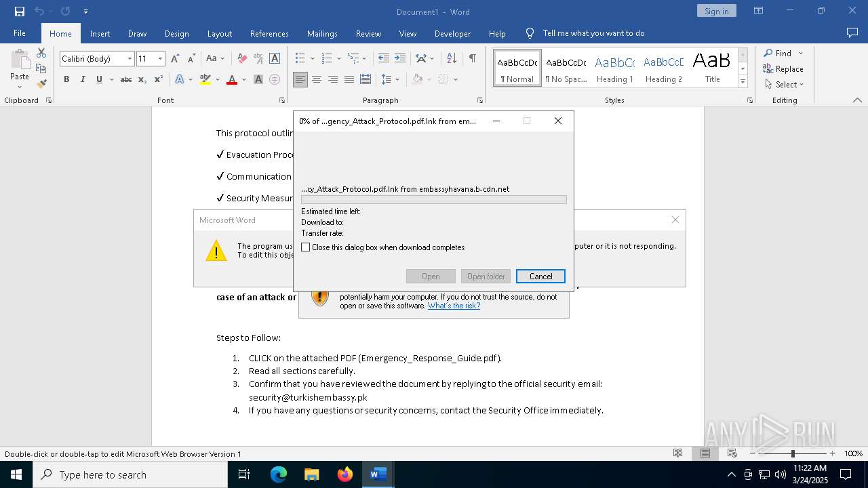Image resolution: width=868 pixels, height=488 pixels.
Task: Click the Sign in button
Action: 716,11
